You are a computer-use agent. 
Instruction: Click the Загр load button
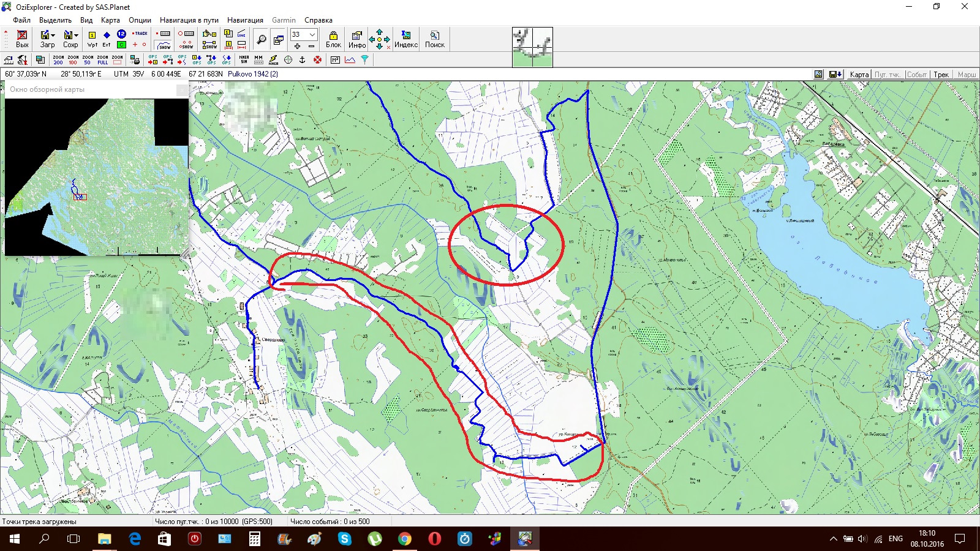(x=45, y=39)
